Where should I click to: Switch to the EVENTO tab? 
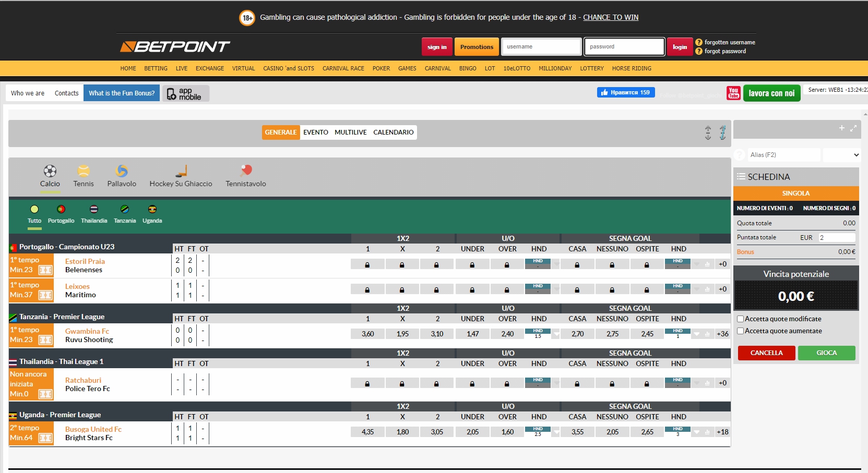(316, 132)
